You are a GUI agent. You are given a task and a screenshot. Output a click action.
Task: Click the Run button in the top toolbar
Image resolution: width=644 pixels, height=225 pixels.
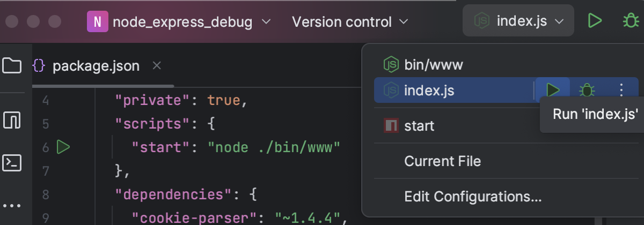[x=594, y=21]
